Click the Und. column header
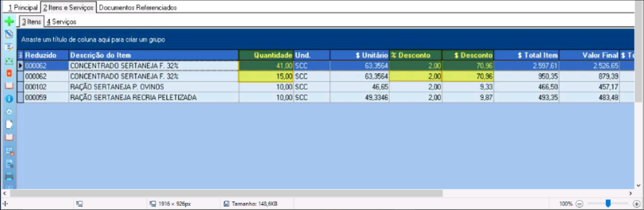 tap(312, 55)
